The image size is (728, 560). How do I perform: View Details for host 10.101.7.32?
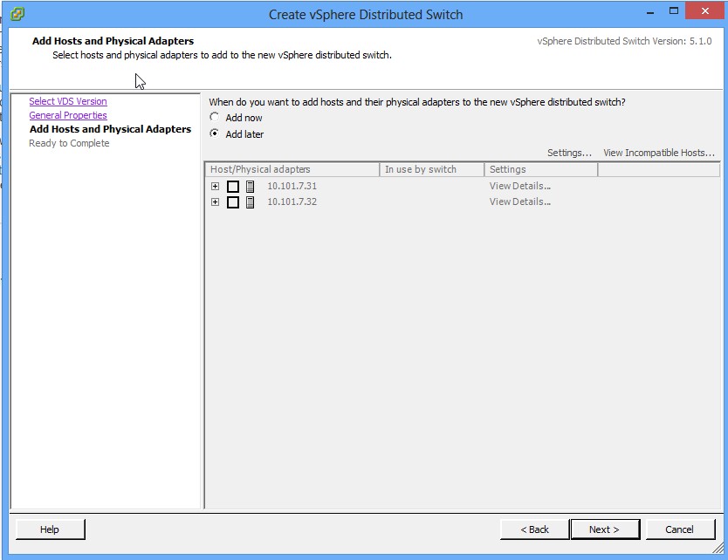pos(519,201)
